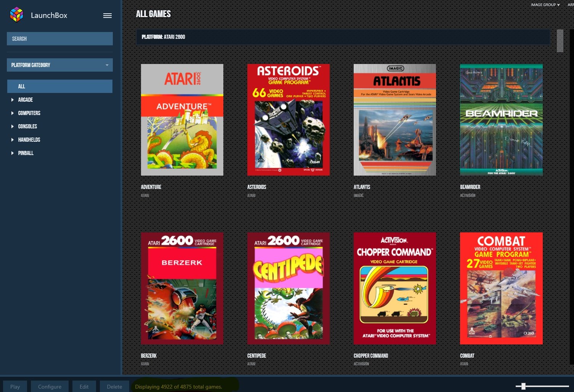Image resolution: width=574 pixels, height=392 pixels.
Task: Open the Platform Category dropdown
Action: pyautogui.click(x=60, y=65)
